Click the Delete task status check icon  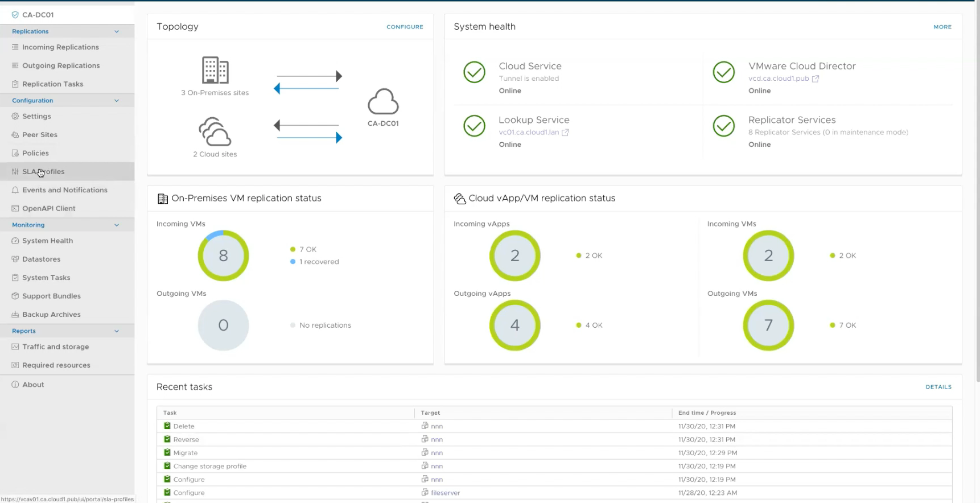tap(167, 426)
